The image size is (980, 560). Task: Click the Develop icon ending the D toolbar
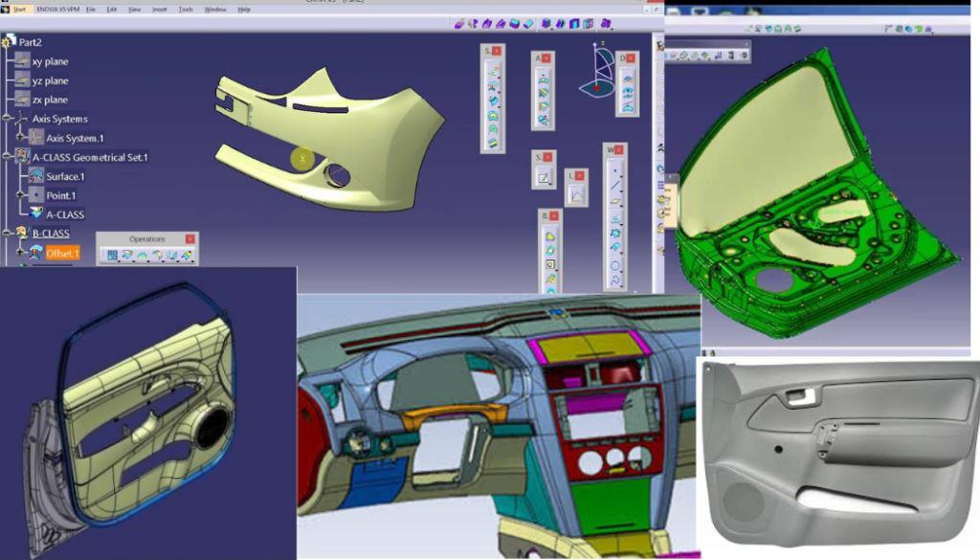(628, 107)
